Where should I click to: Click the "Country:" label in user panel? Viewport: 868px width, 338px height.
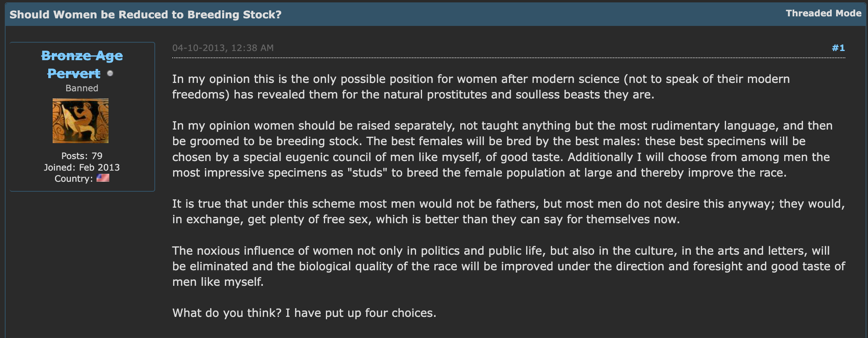tap(73, 179)
